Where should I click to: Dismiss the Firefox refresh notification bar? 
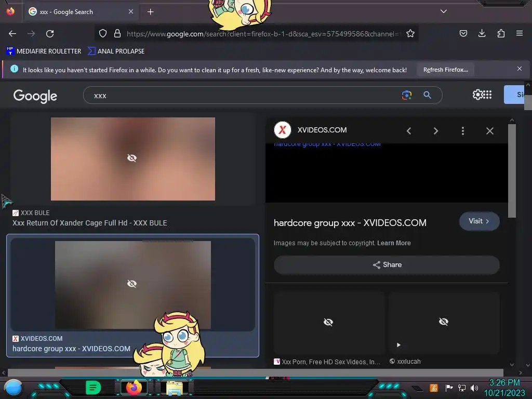point(520,69)
